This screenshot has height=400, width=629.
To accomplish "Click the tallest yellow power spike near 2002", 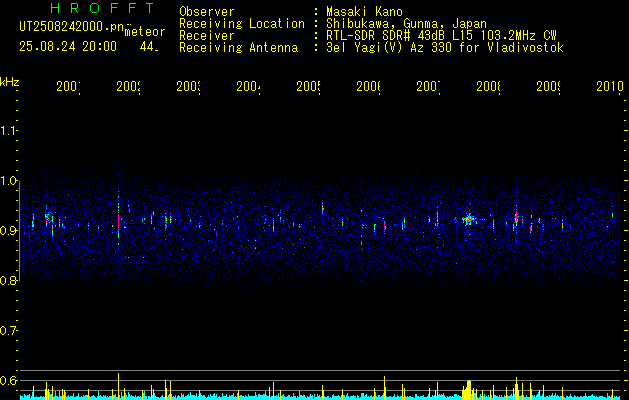I will click(x=118, y=386).
